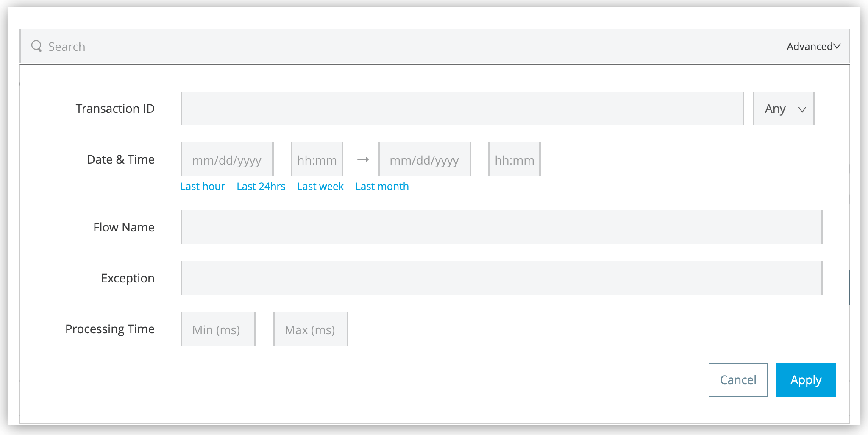Set range using Last month link
The image size is (868, 435).
tap(382, 186)
